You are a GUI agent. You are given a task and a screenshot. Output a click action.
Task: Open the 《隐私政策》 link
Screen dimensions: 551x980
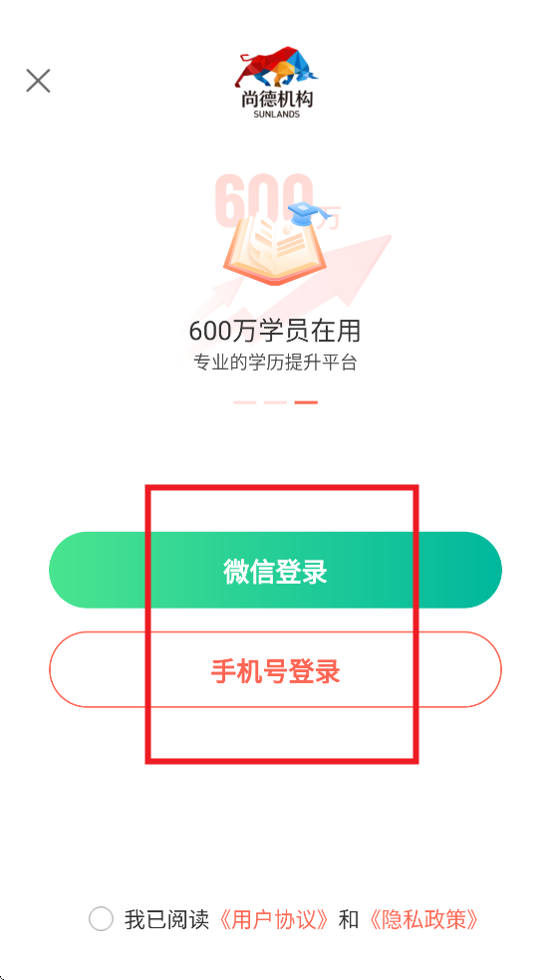(423, 919)
